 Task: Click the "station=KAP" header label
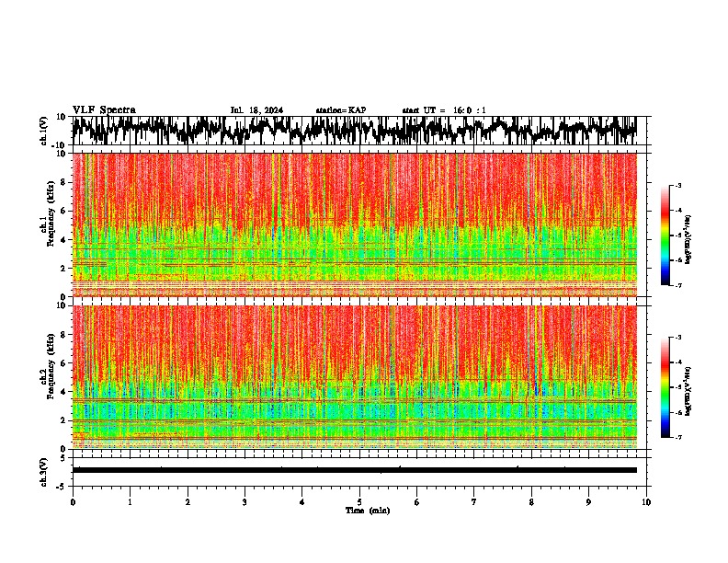[x=341, y=110]
